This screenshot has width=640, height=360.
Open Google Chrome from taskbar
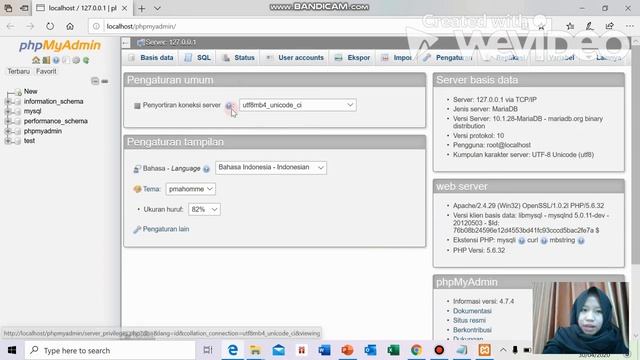click(416, 350)
